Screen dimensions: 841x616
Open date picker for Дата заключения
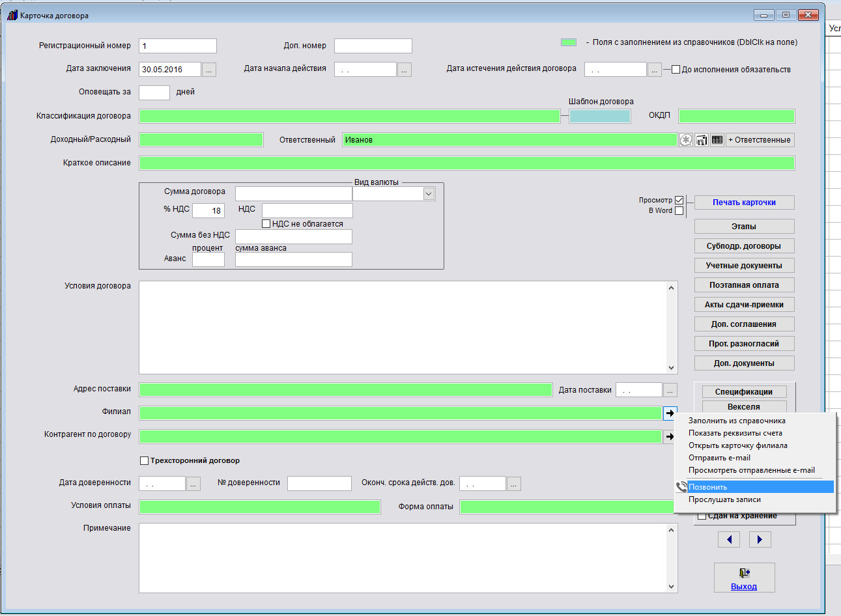(x=208, y=70)
